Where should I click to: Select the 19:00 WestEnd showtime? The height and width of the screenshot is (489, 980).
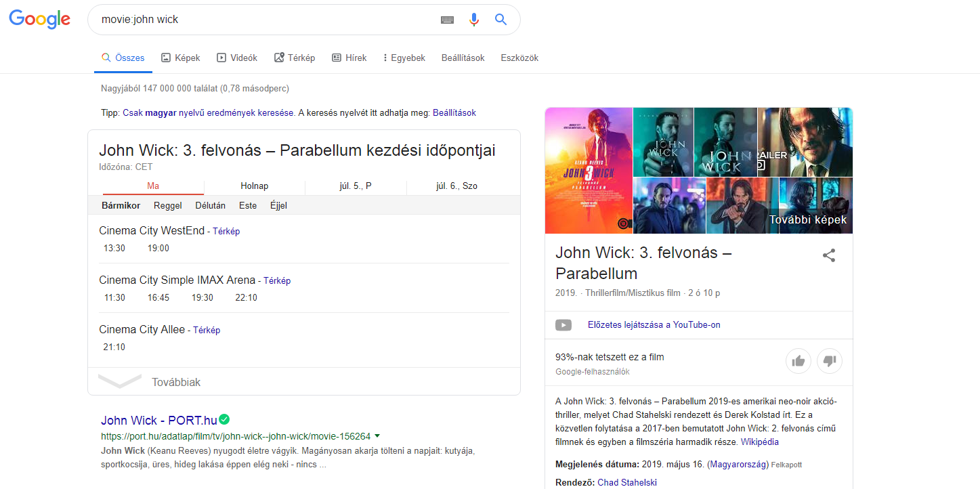coord(158,249)
